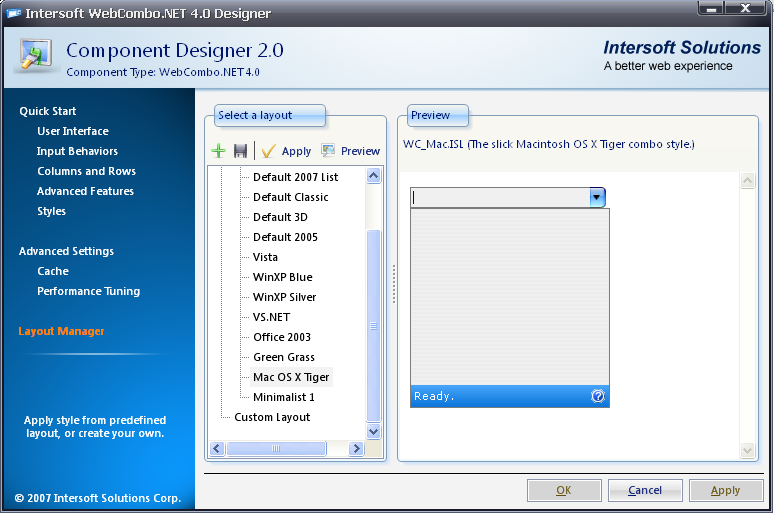Image resolution: width=774 pixels, height=514 pixels.
Task: Click preview pane scroll down arrow
Action: point(747,450)
